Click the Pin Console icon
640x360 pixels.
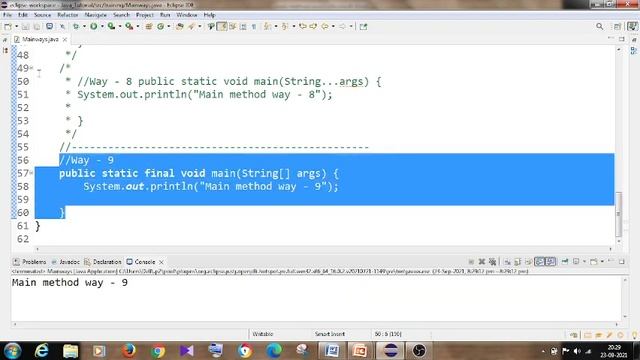point(565,262)
